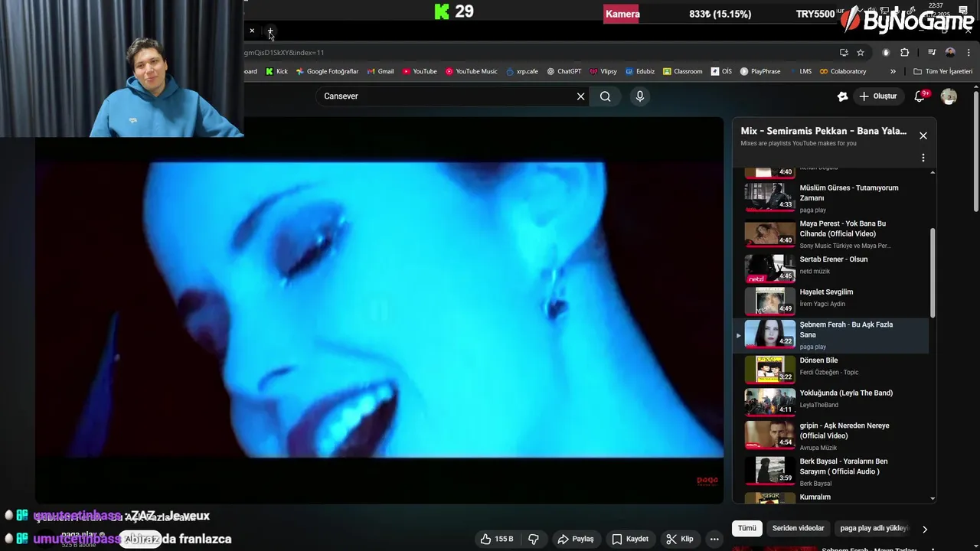Open Tüm Yer İşaretleri folder
This screenshot has width=980, height=551.
tap(943, 71)
